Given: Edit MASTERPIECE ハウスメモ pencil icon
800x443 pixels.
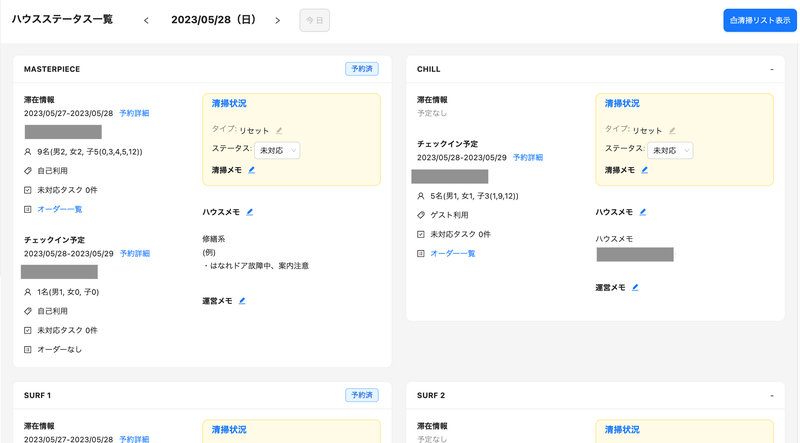Looking at the screenshot, I should [x=249, y=212].
